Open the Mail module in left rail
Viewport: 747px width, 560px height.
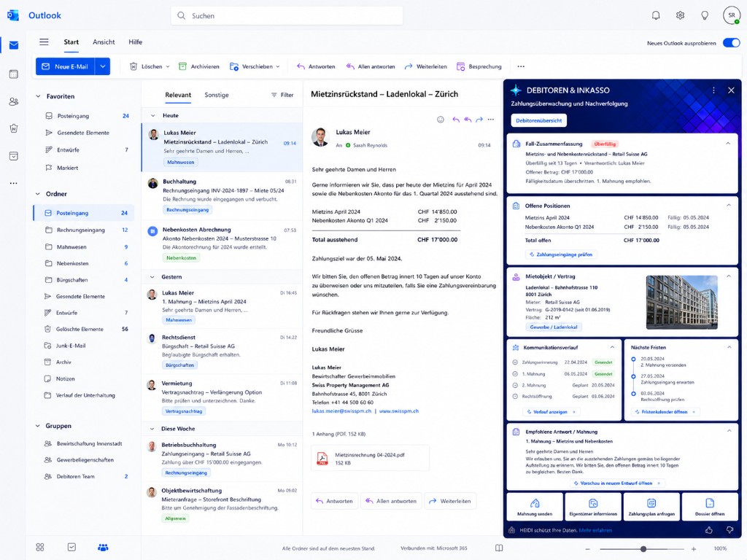click(x=14, y=45)
